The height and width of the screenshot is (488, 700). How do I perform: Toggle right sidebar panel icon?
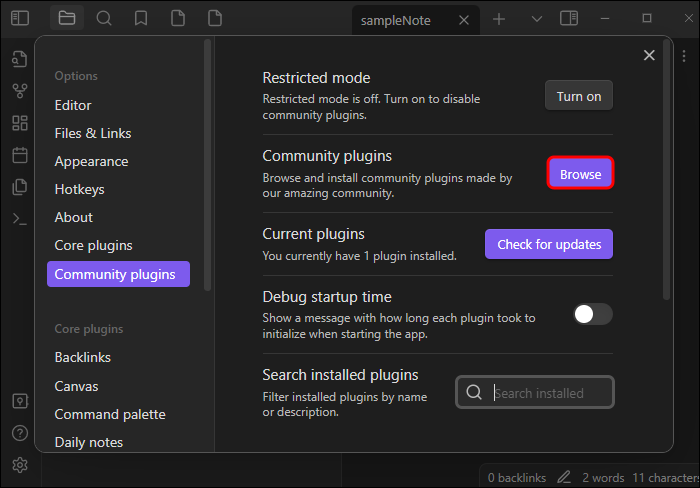tap(569, 18)
